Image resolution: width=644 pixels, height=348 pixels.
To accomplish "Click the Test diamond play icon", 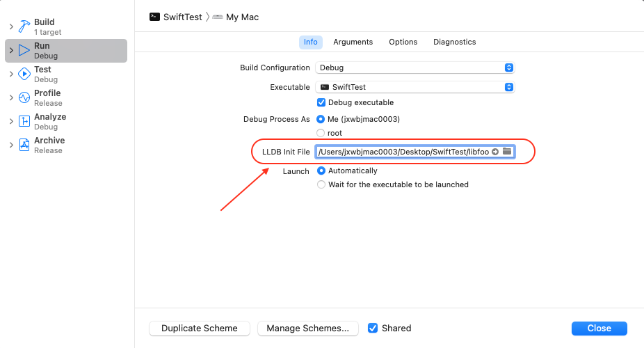I will 24,74.
